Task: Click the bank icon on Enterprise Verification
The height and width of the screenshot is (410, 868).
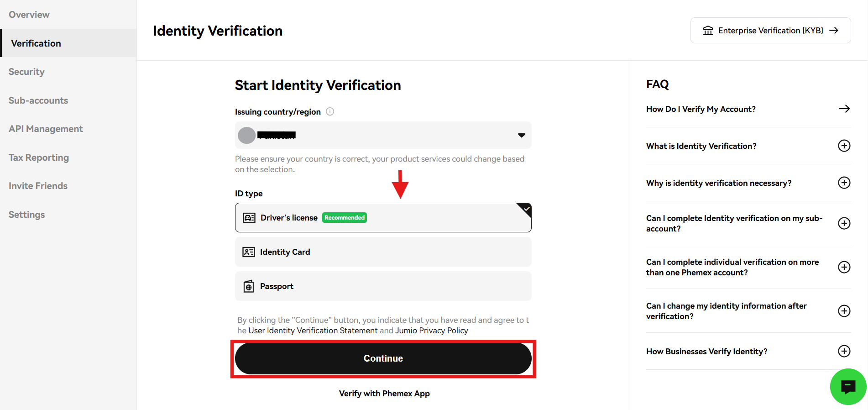Action: pyautogui.click(x=708, y=30)
